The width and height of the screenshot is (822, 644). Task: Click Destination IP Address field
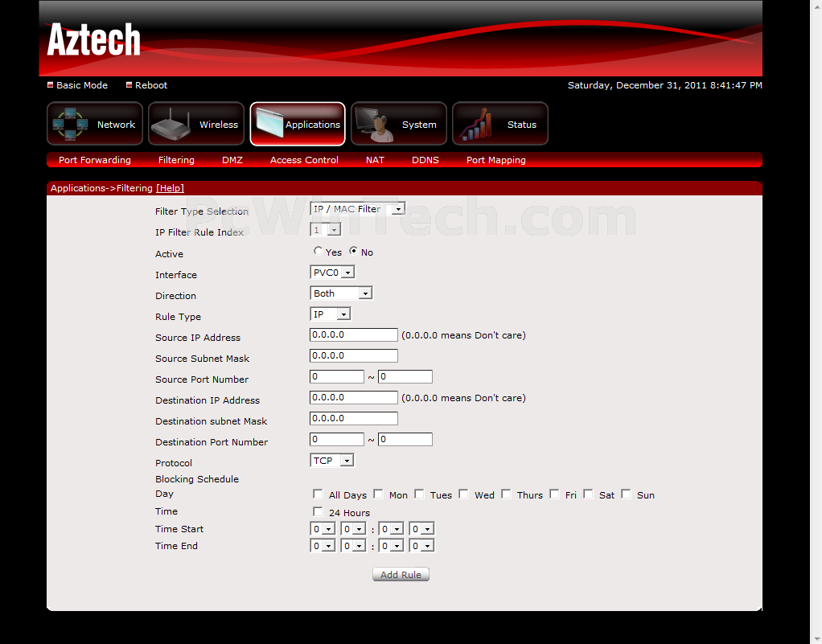click(354, 398)
